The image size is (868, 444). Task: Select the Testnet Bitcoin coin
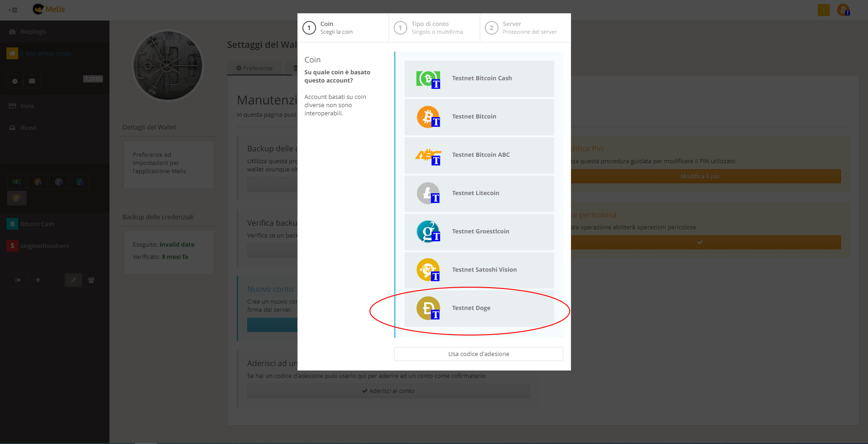[x=479, y=117]
